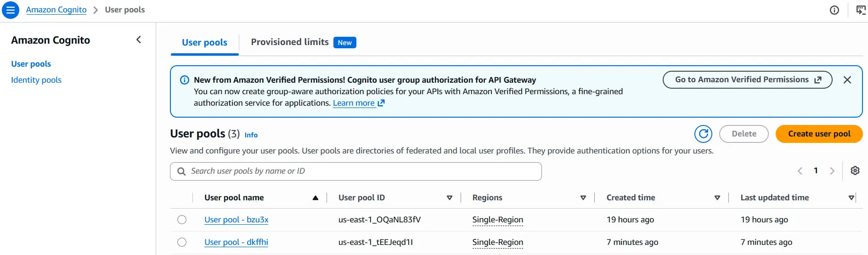The height and width of the screenshot is (255, 868).
Task: Click '7 minutes ago' in Last updated column
Action: pyautogui.click(x=767, y=242)
